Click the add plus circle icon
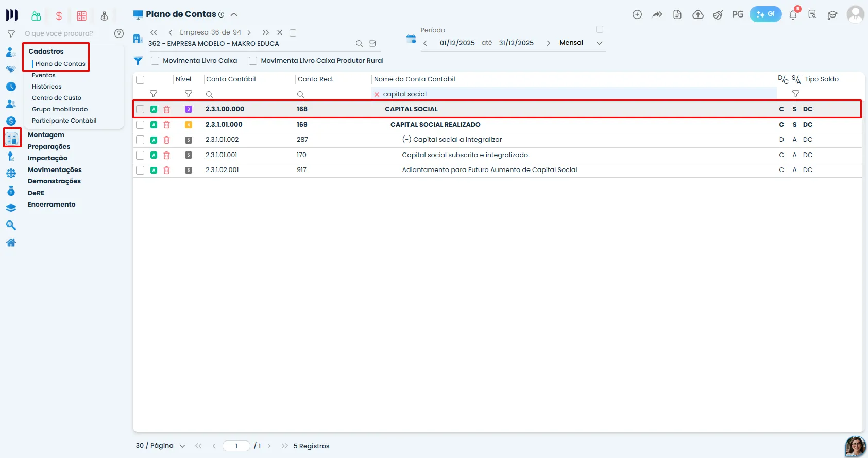 click(637, 14)
